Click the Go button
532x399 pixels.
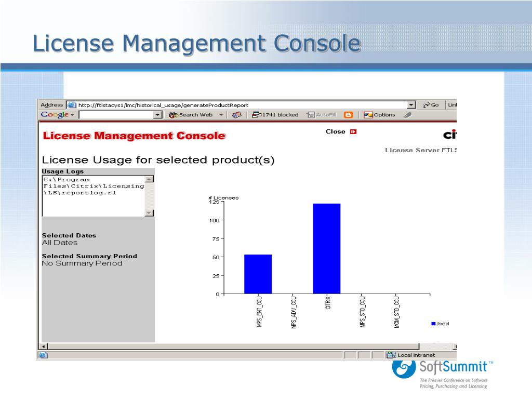point(431,105)
